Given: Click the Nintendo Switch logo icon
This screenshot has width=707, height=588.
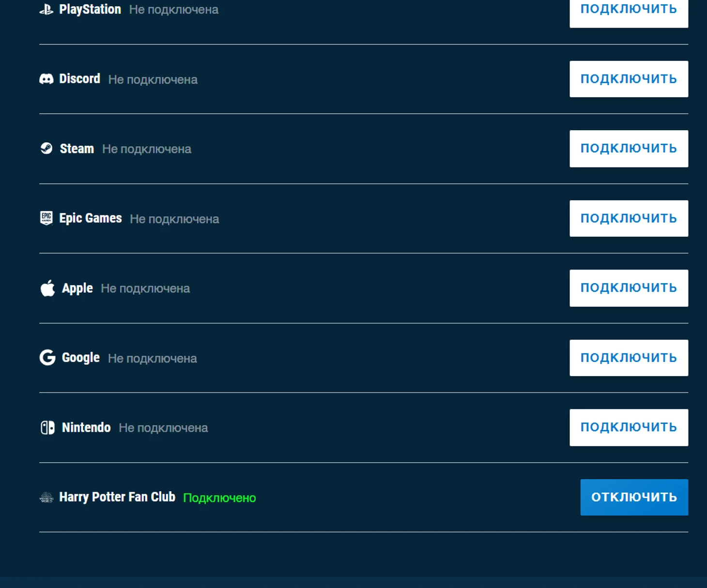Looking at the screenshot, I should click(47, 428).
